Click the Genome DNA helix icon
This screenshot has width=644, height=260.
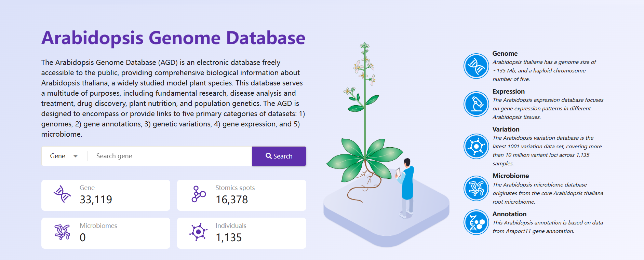click(476, 66)
